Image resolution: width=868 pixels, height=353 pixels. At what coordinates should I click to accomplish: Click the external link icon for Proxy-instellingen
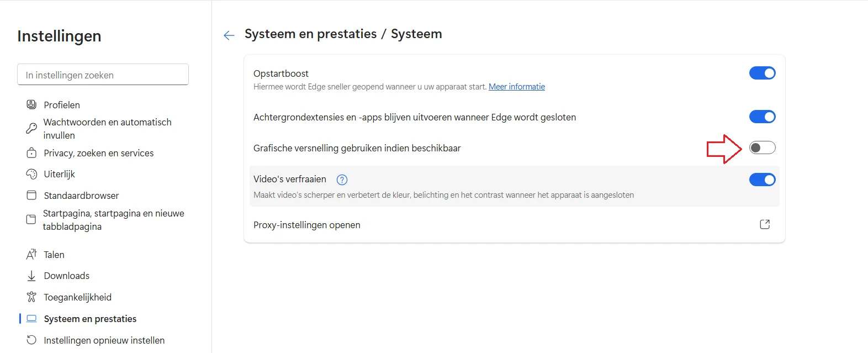(x=765, y=224)
